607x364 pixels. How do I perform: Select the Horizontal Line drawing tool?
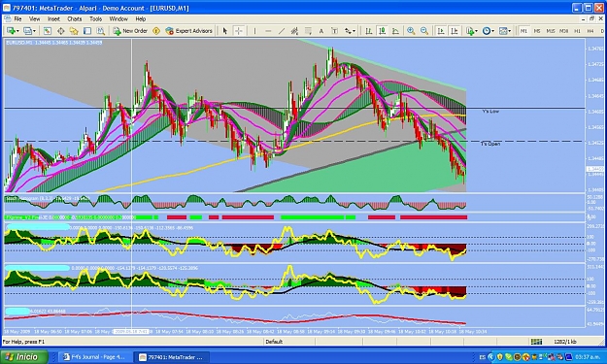268,31
